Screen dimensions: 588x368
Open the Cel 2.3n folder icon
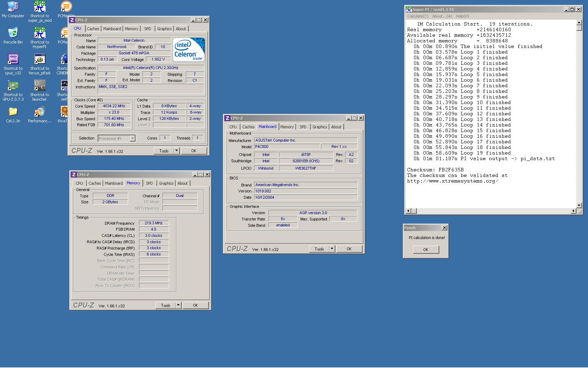(13, 115)
